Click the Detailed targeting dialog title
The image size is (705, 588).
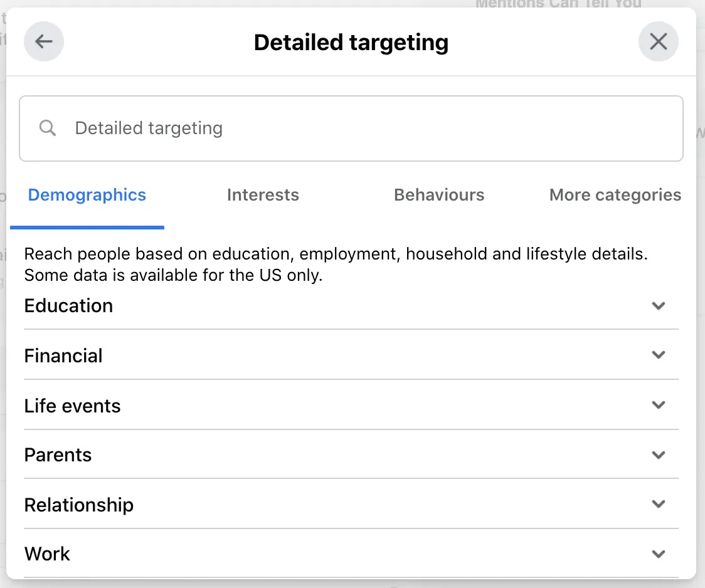pyautogui.click(x=351, y=42)
